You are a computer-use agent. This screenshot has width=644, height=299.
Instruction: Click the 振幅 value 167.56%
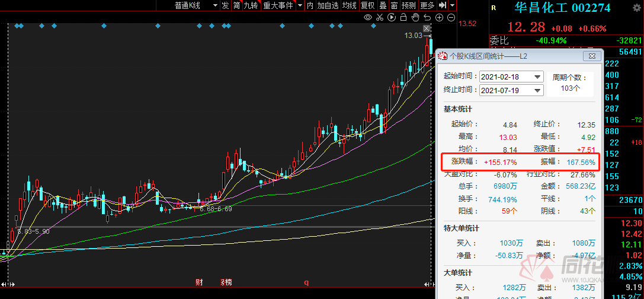[x=581, y=162]
